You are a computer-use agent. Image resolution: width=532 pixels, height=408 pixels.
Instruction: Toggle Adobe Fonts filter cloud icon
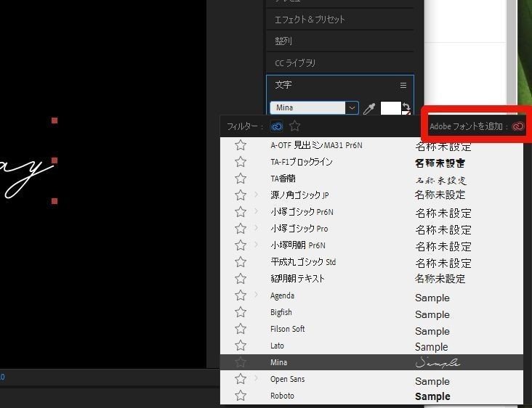click(x=277, y=126)
